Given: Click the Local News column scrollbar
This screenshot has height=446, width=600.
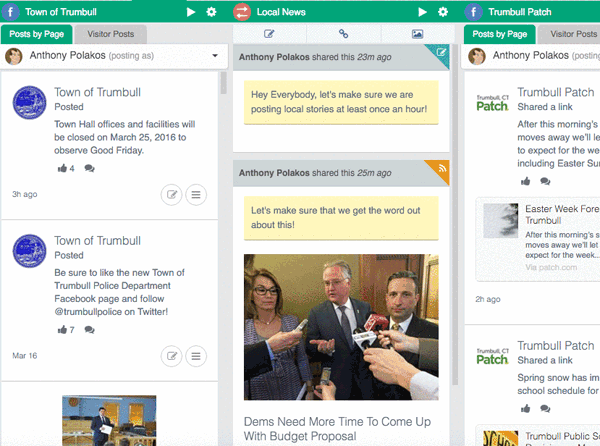Looking at the screenshot, I should click(x=455, y=214).
